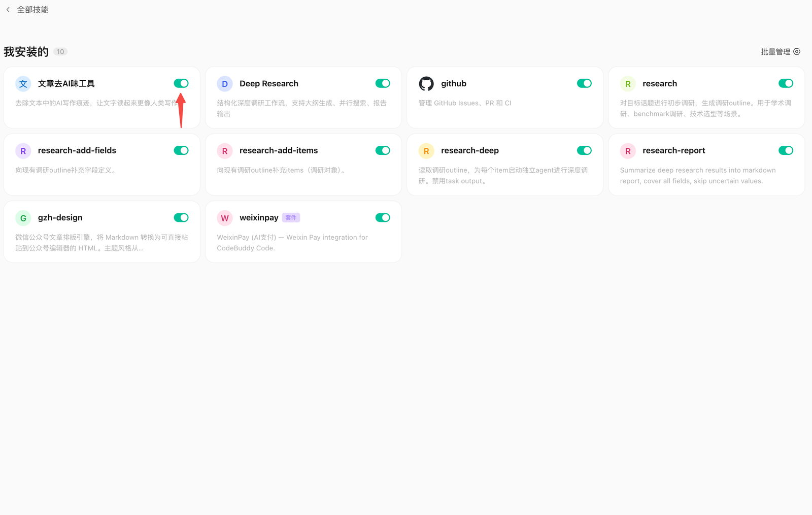Screen dimensions: 812x515
Task: Open the gzh-design skill title
Action: [60, 218]
